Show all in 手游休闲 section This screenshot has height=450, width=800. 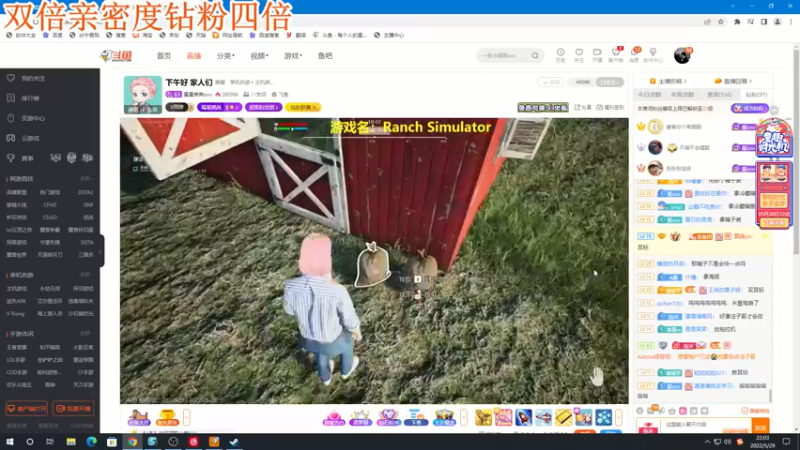[86, 334]
